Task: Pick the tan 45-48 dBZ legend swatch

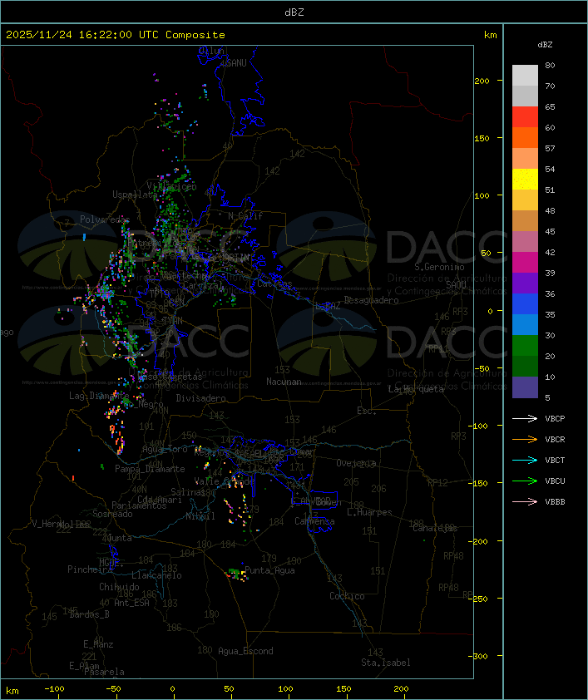Action: (525, 221)
